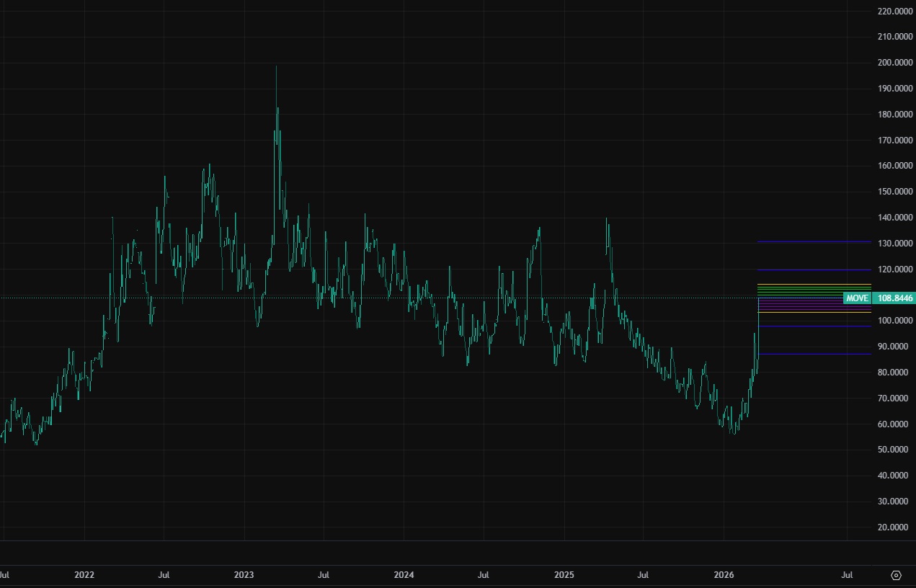916x588 pixels.
Task: Click the MOVE symbol label on price axis
Action: tap(857, 298)
